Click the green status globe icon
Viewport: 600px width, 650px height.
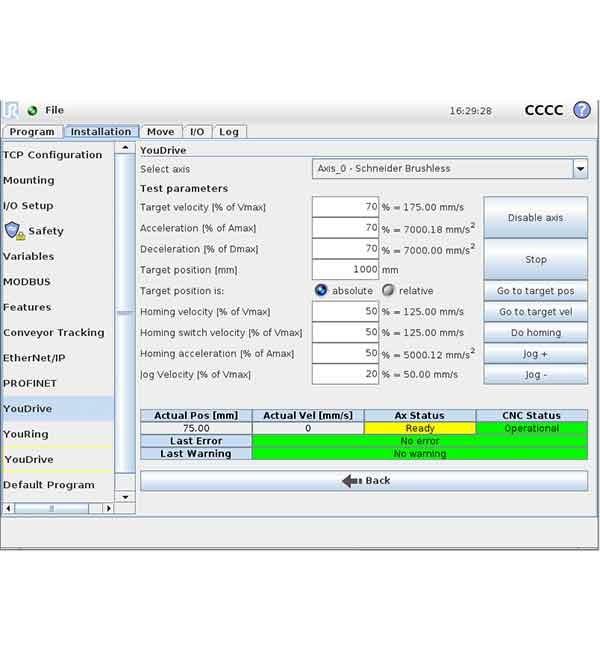33,110
